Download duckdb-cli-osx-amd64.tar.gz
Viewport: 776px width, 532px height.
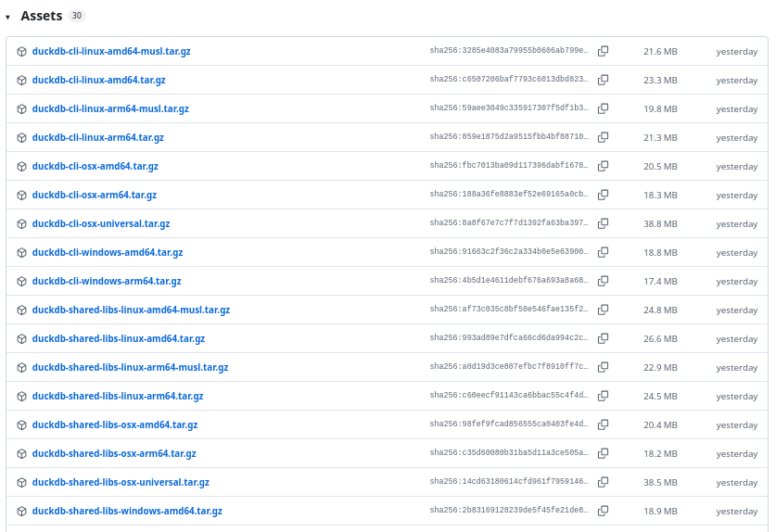coord(95,166)
